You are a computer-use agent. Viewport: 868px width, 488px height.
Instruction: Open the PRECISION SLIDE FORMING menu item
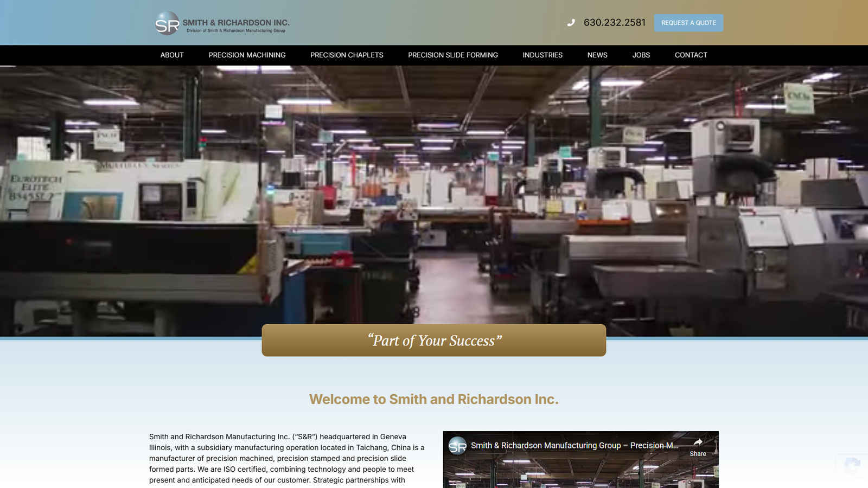[453, 55]
